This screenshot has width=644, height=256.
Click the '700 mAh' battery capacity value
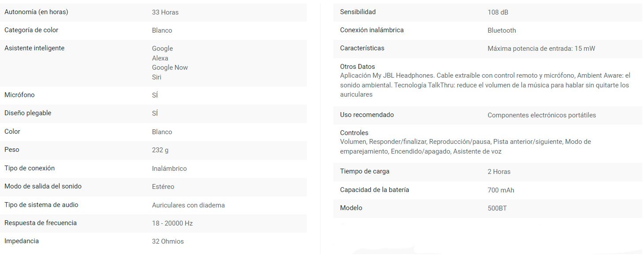point(501,190)
